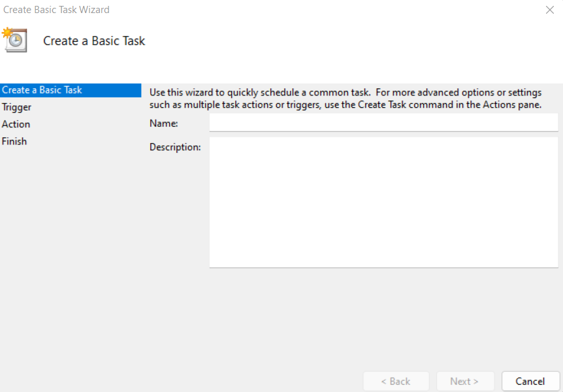Viewport: 563px width, 392px height.
Task: Focus the Name text field
Action: pos(383,123)
